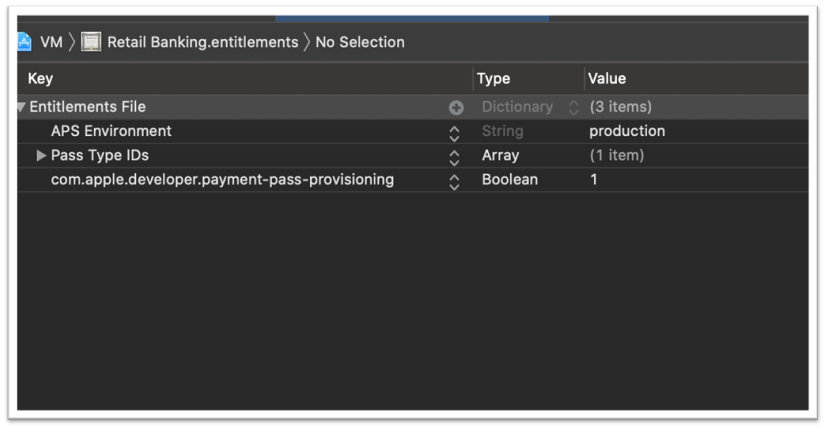
Task: Open the Pass Type IDs key stepper
Action: coord(454,157)
